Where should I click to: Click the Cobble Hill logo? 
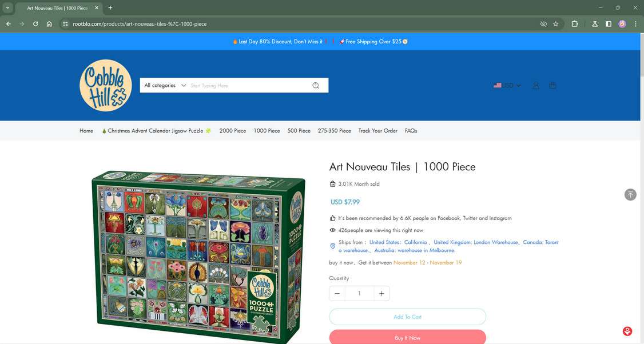point(106,85)
